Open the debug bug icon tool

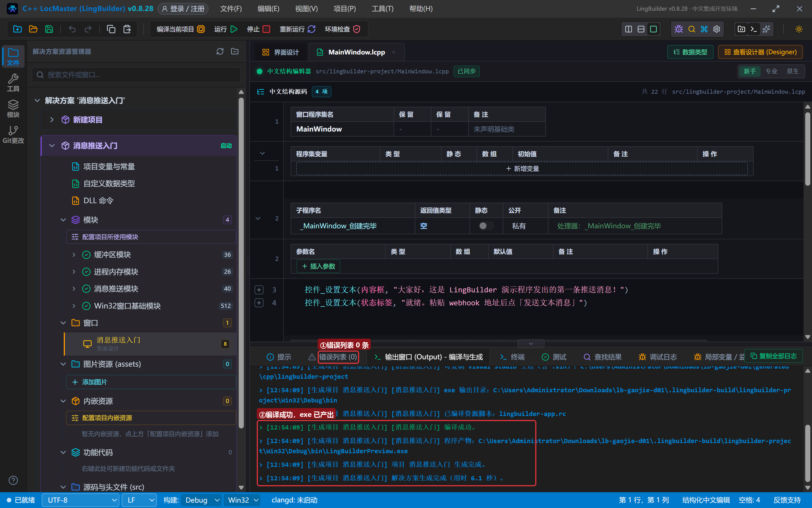(679, 29)
